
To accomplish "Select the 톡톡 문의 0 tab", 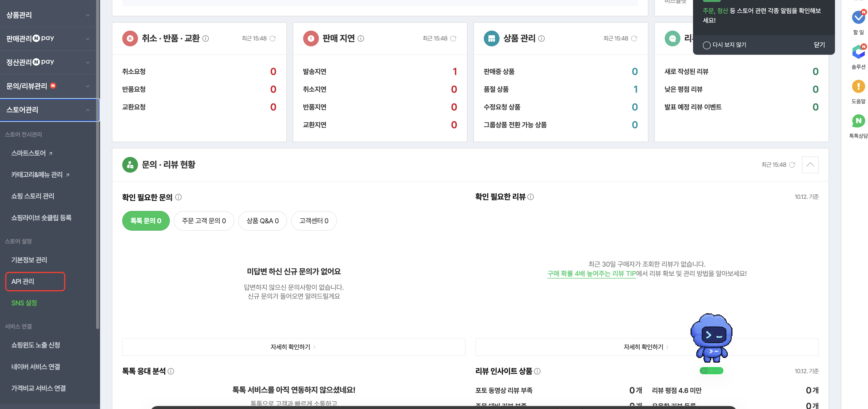I will coord(146,221).
